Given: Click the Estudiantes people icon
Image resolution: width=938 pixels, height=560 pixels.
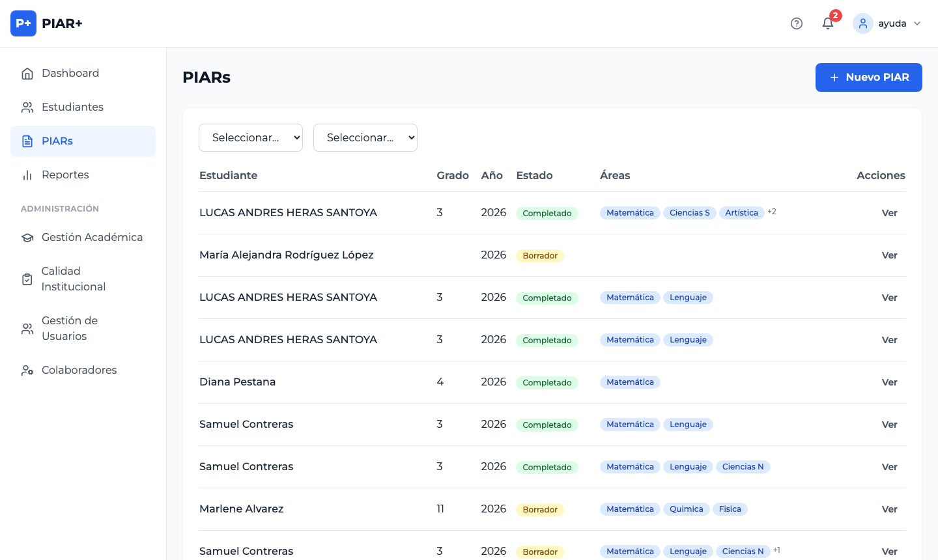Looking at the screenshot, I should point(27,107).
